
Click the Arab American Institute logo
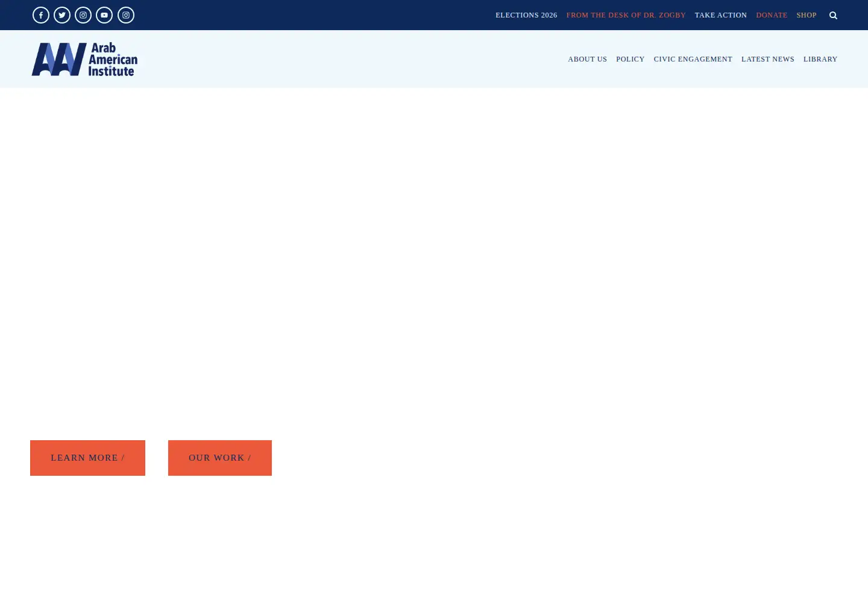(x=84, y=59)
